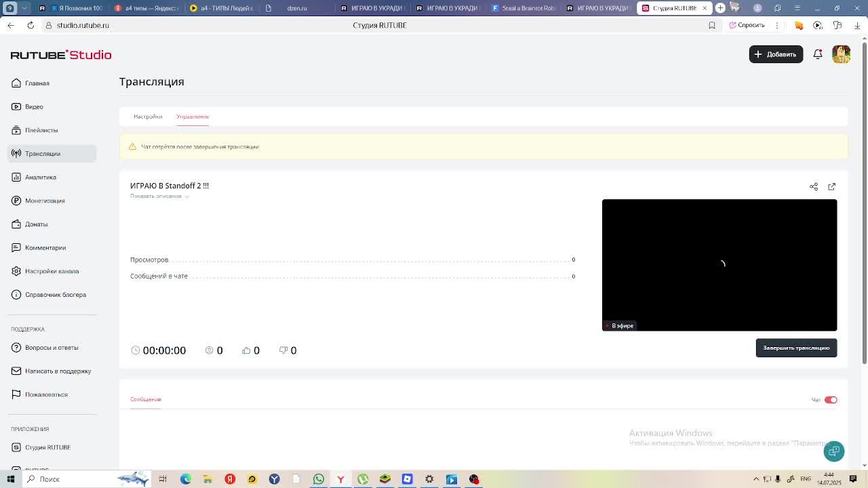Switch to the Настройки tab
The image size is (868, 488).
pyautogui.click(x=148, y=117)
